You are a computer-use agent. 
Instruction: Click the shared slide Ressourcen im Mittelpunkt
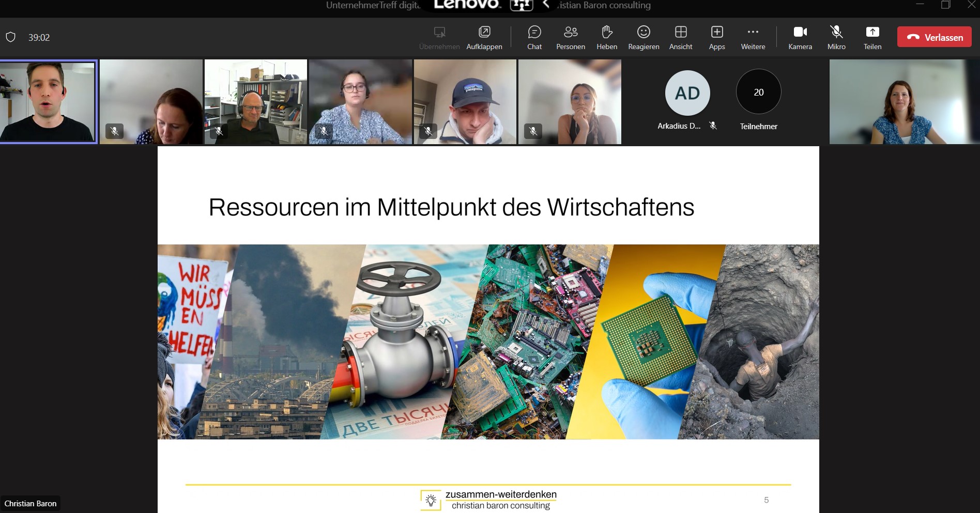pyautogui.click(x=488, y=329)
